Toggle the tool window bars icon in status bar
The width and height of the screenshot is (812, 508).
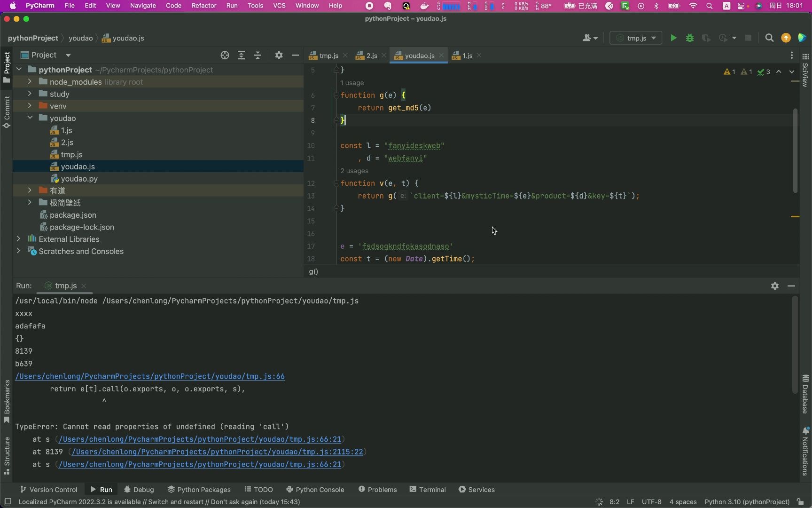click(7, 502)
